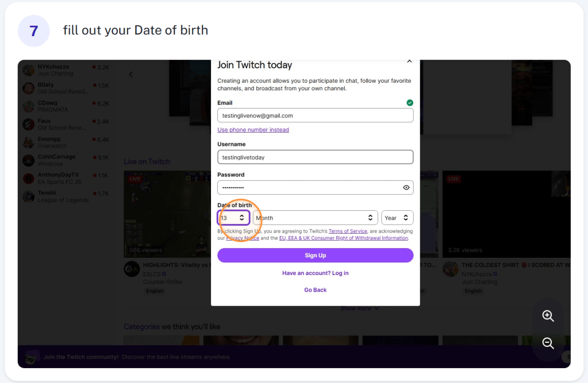Click the back chevron arrow in carousel
Viewport: 588px width, 383px height.
click(131, 74)
